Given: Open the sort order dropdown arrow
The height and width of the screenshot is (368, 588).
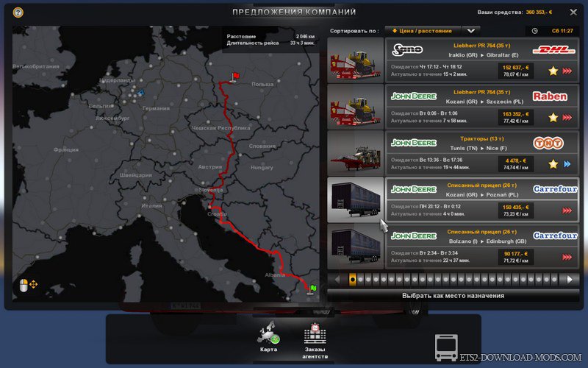Looking at the screenshot, I should (x=471, y=31).
